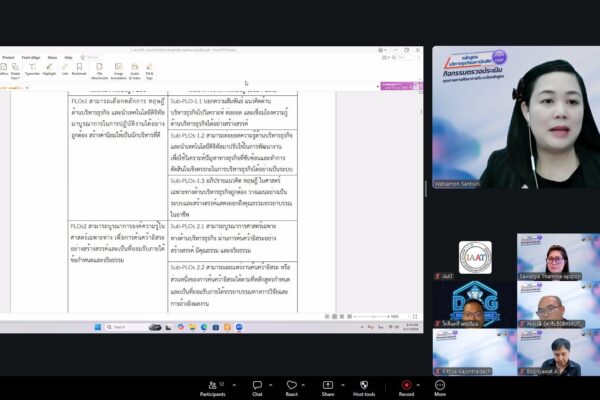The width and height of the screenshot is (600, 400).
Task: Toggle the Record button
Action: pos(406,388)
